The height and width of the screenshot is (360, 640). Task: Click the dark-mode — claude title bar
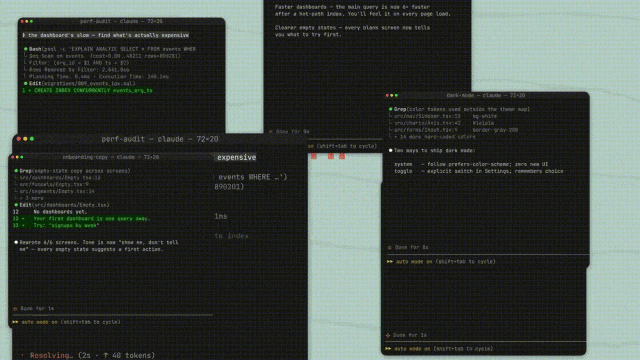pyautogui.click(x=486, y=96)
